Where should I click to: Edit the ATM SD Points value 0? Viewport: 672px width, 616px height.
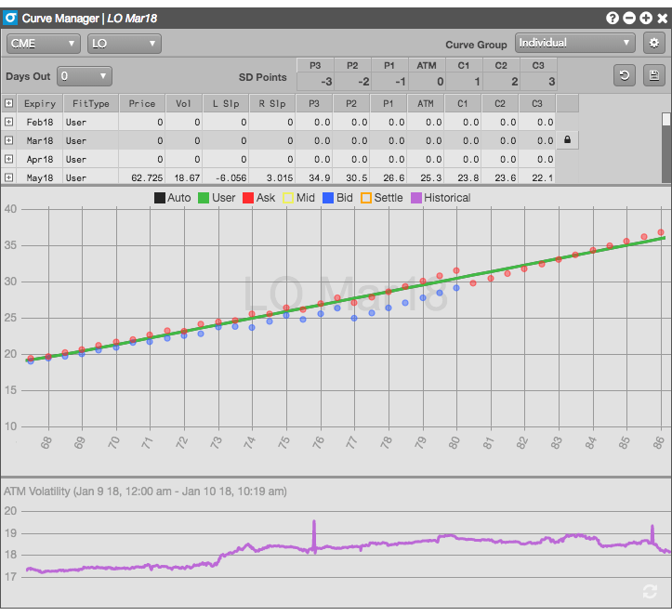click(427, 82)
